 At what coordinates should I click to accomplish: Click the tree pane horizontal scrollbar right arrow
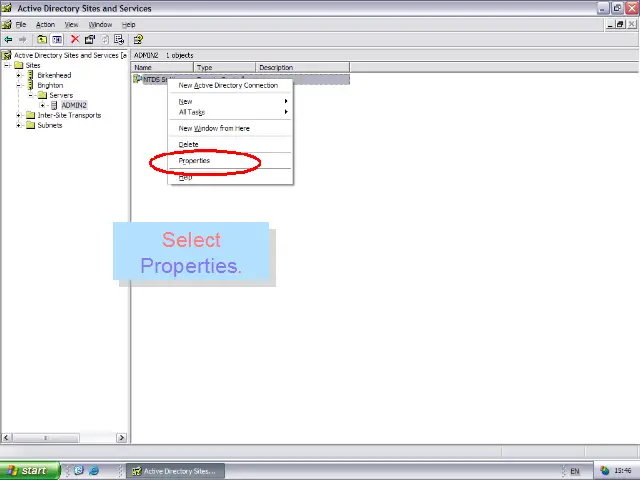122,437
